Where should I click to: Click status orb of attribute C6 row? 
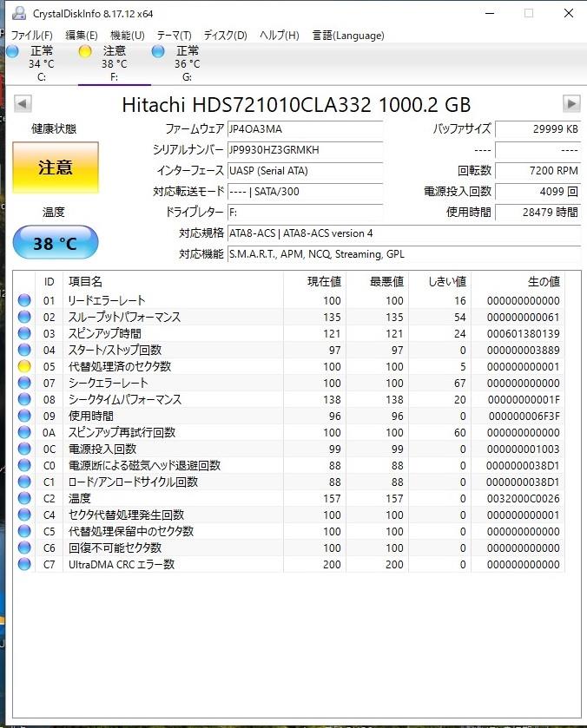(24, 548)
